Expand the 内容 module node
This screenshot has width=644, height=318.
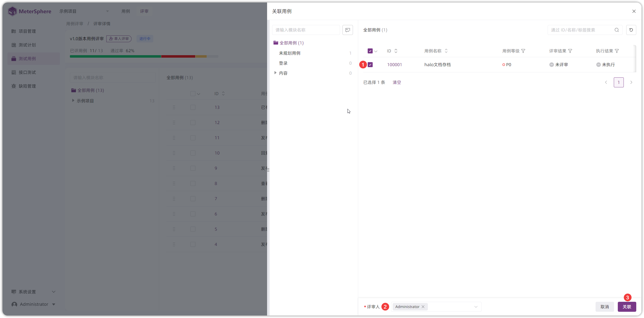tap(275, 73)
